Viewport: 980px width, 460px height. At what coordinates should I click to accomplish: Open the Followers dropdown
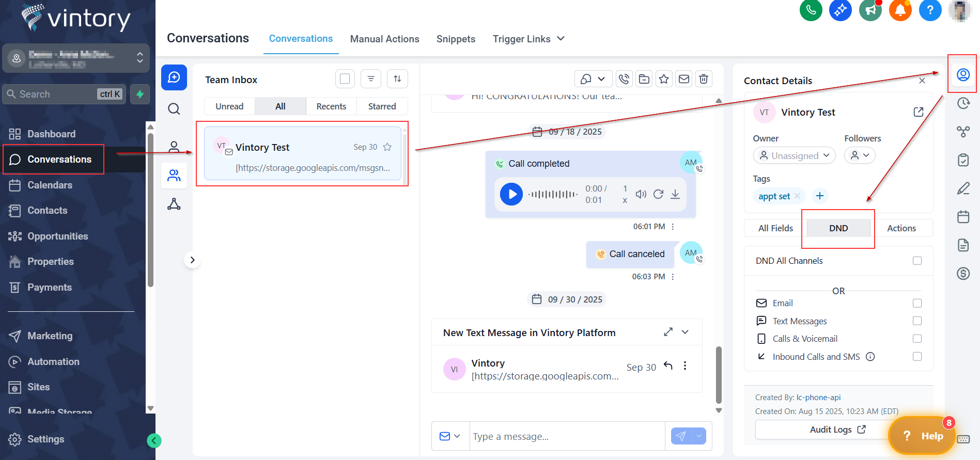[x=860, y=155]
